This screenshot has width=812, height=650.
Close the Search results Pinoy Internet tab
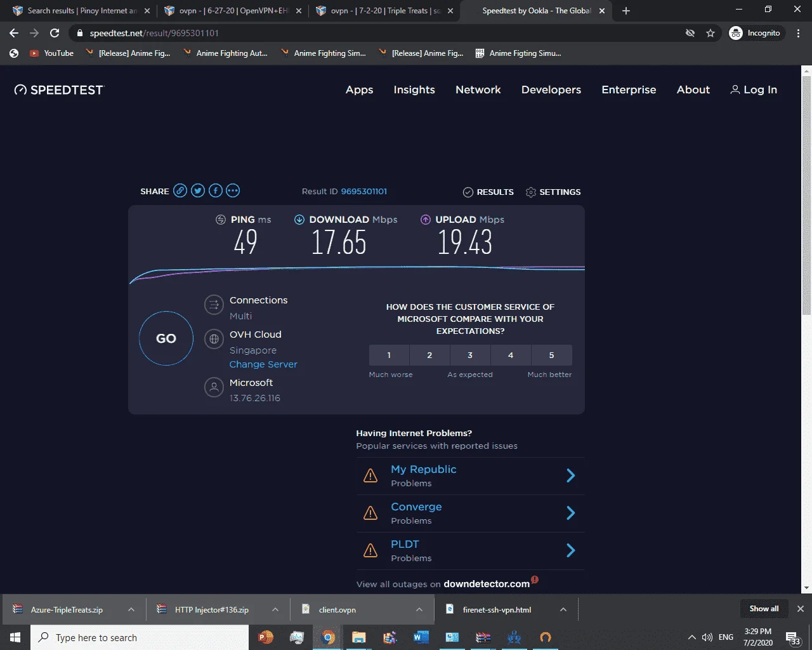(147, 11)
